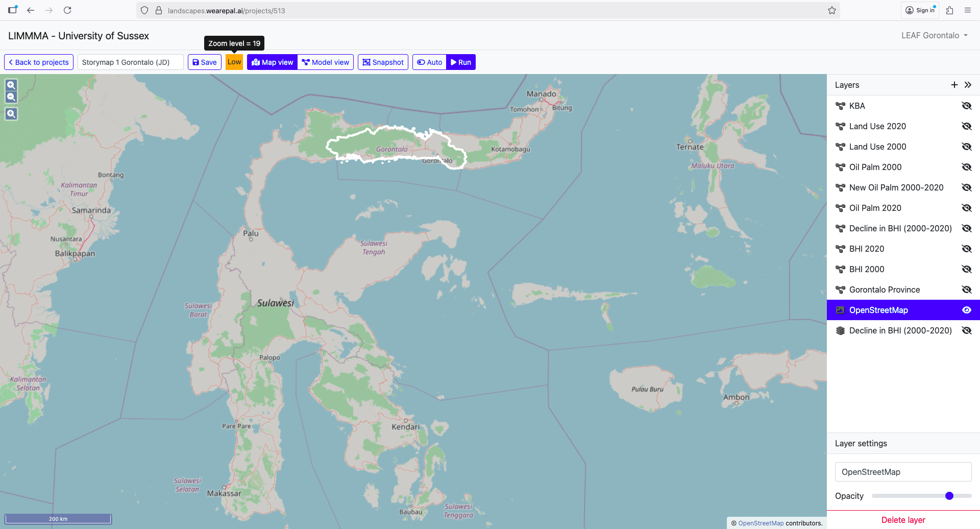
Task: Add a new layer with plus icon
Action: [x=954, y=85]
